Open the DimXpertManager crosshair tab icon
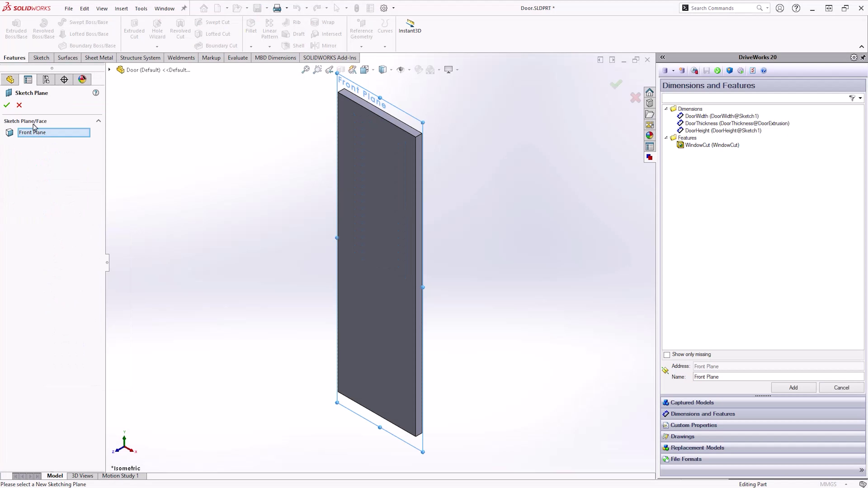Screen dimensions: 868x488 (64, 80)
